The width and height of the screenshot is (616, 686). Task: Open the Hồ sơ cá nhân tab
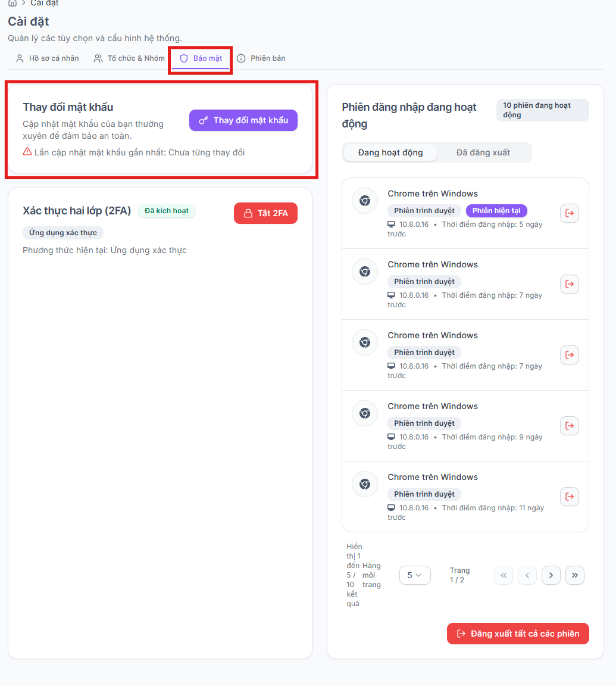47,58
